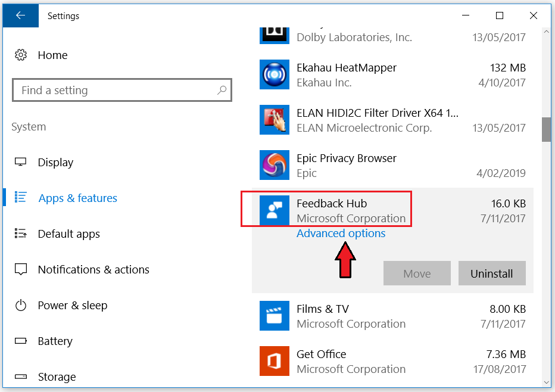
Task: Open the Battery settings page
Action: [55, 341]
